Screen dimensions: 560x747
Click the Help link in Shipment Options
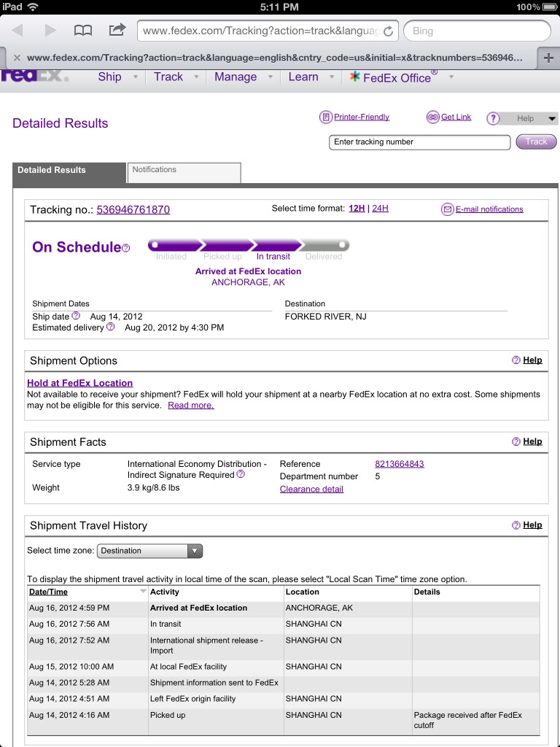tap(532, 360)
